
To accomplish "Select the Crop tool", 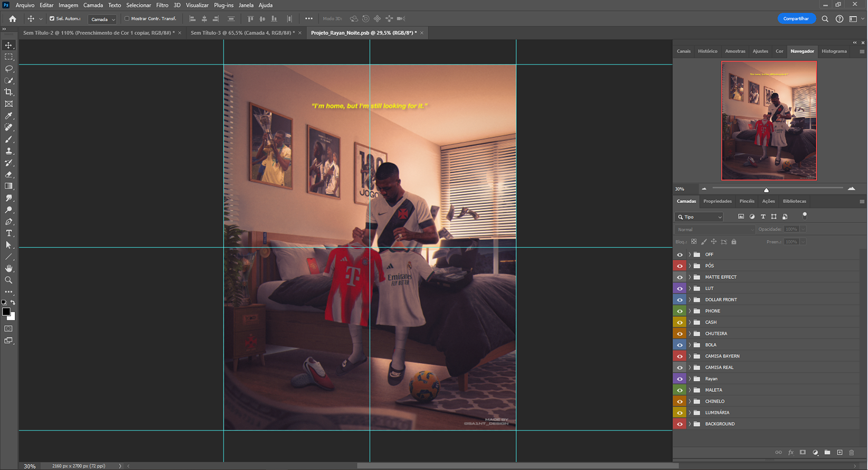I will tap(9, 92).
